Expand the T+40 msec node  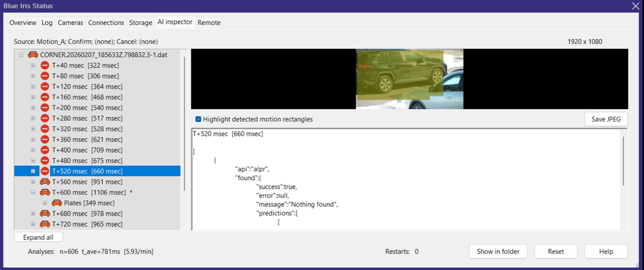pyautogui.click(x=33, y=65)
